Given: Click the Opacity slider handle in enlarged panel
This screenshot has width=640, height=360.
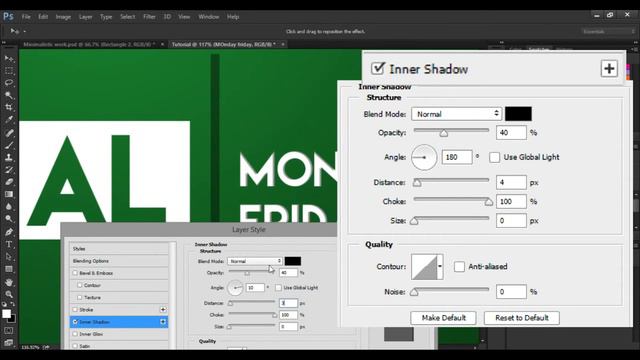Looking at the screenshot, I should tap(444, 133).
